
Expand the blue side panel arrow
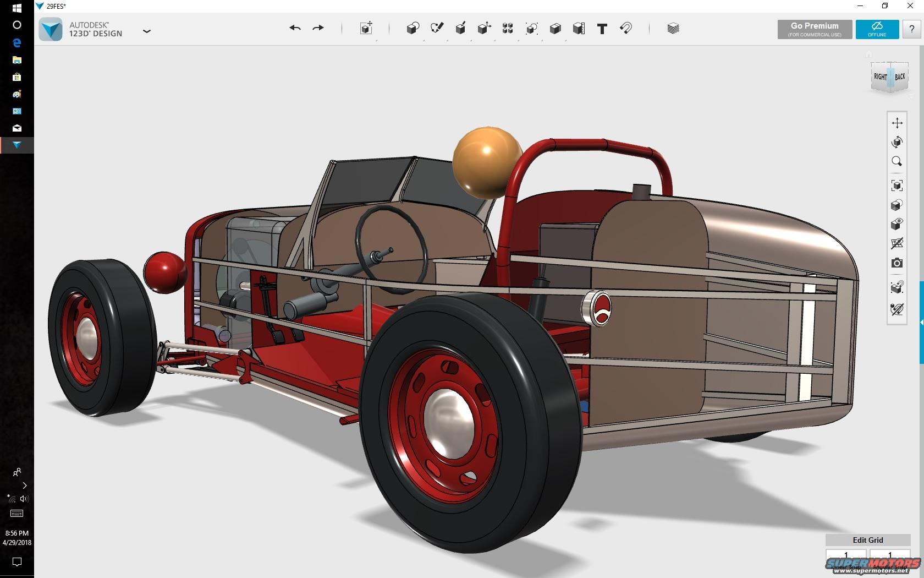click(922, 322)
